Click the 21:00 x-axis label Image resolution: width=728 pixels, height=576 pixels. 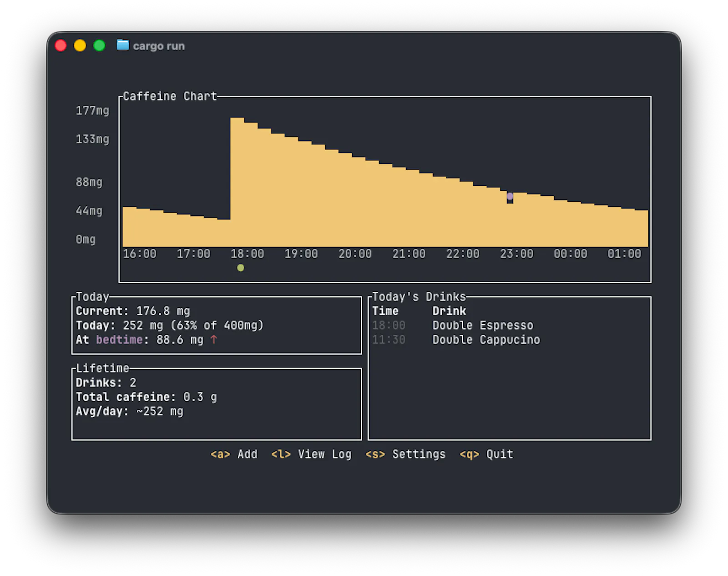409,254
